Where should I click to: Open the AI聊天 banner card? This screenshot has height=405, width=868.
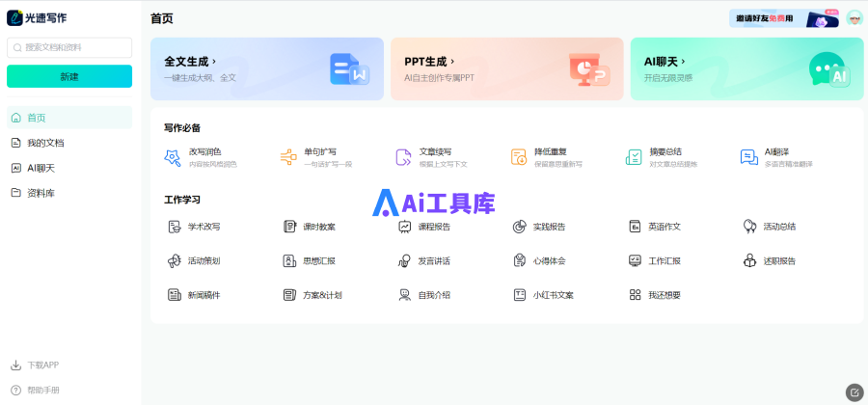pyautogui.click(x=746, y=68)
